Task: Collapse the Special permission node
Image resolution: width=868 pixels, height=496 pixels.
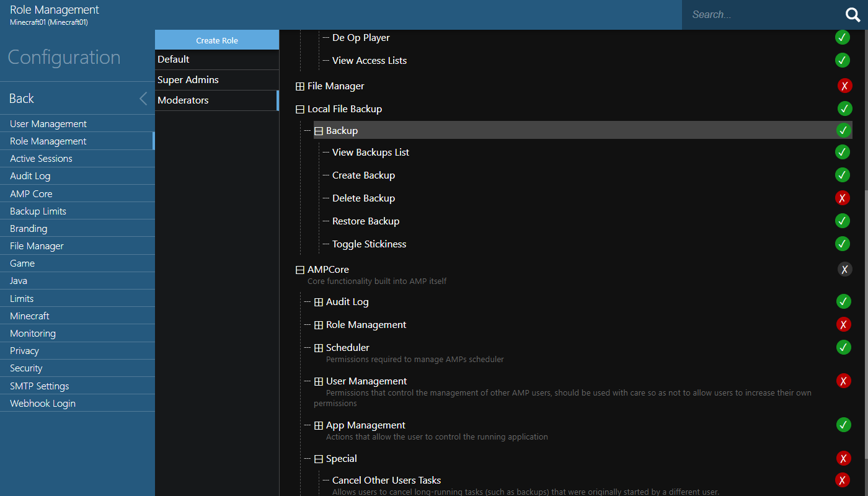Action: tap(319, 459)
